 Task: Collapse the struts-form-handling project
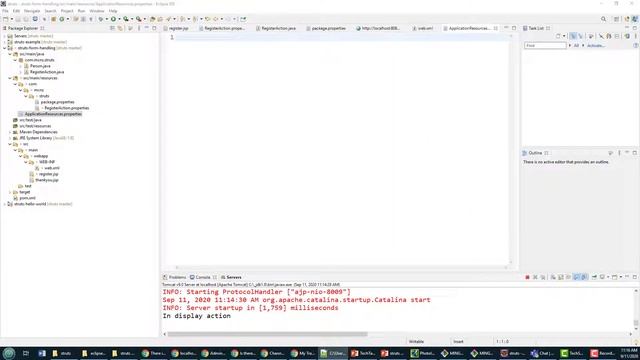[x=5, y=48]
